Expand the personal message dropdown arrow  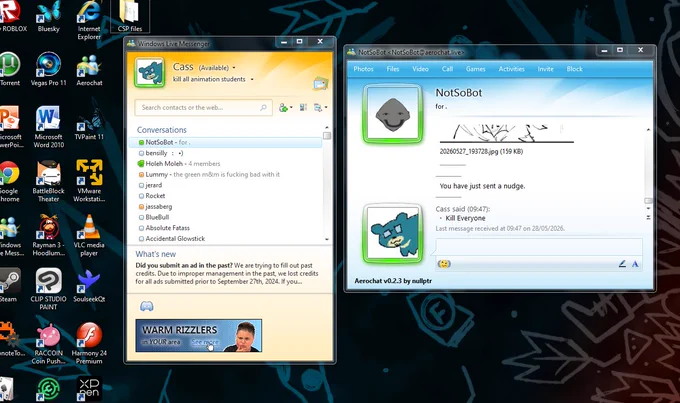[x=252, y=79]
